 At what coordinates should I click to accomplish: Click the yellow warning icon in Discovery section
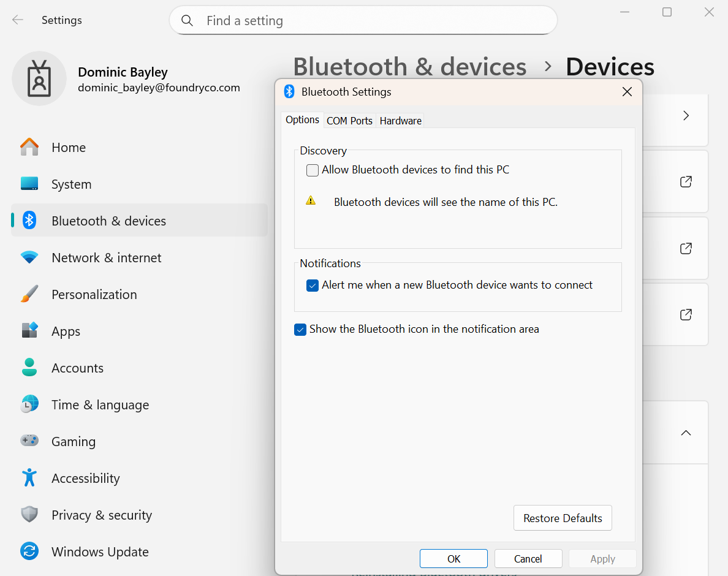(x=311, y=200)
